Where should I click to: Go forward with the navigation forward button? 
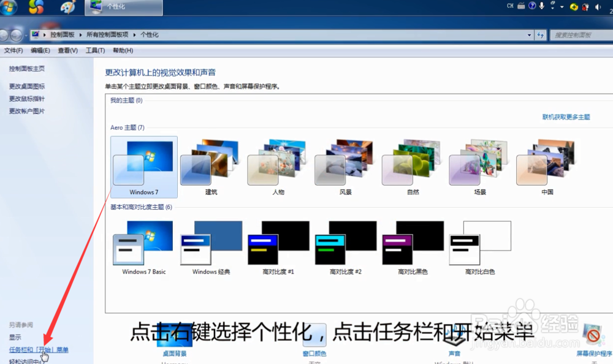(x=16, y=35)
